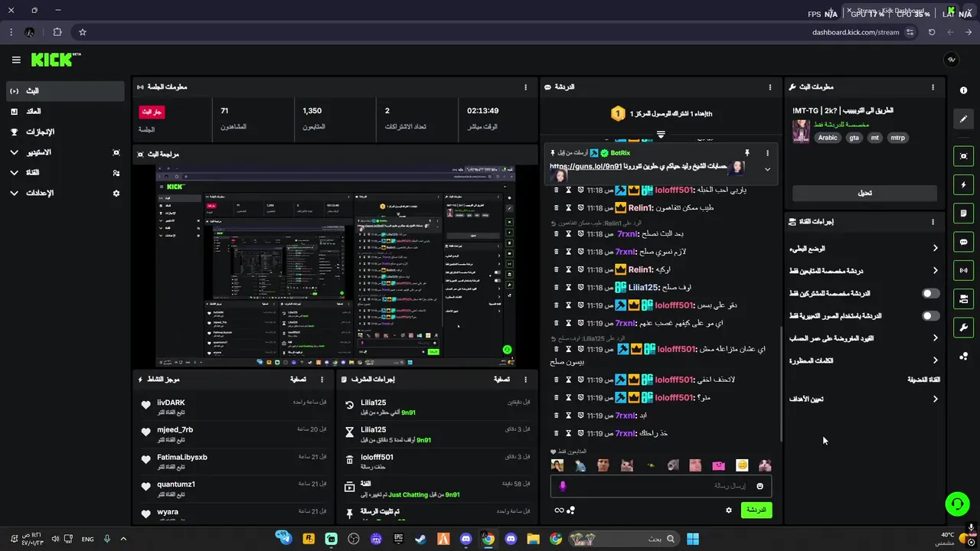Image resolution: width=980 pixels, height=551 pixels.
Task: Click message input field إرسال رسالة
Action: [661, 486]
